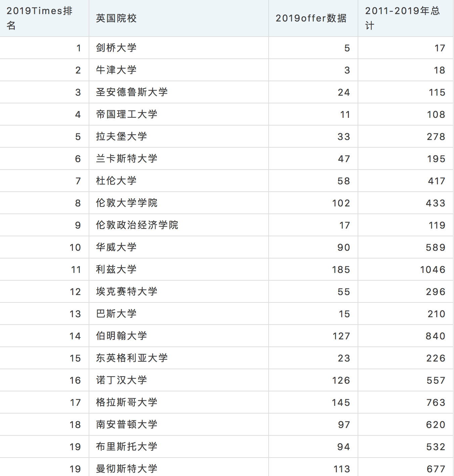Select the 南安普顿大学 entry
This screenshot has width=454, height=476.
point(127,424)
